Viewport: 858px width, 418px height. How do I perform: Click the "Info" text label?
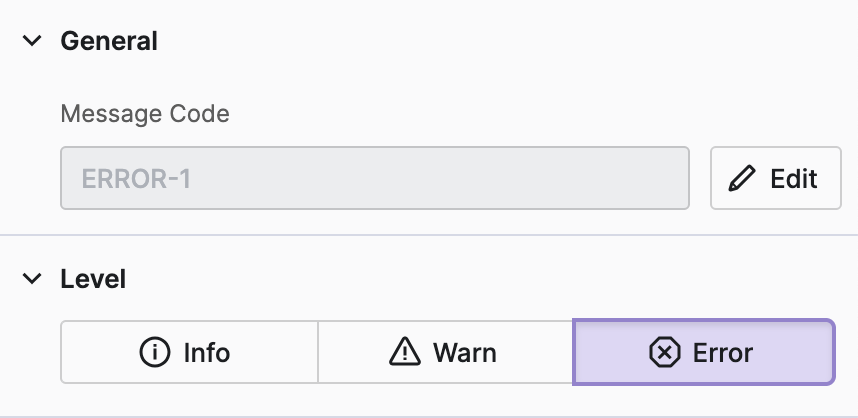pos(207,352)
